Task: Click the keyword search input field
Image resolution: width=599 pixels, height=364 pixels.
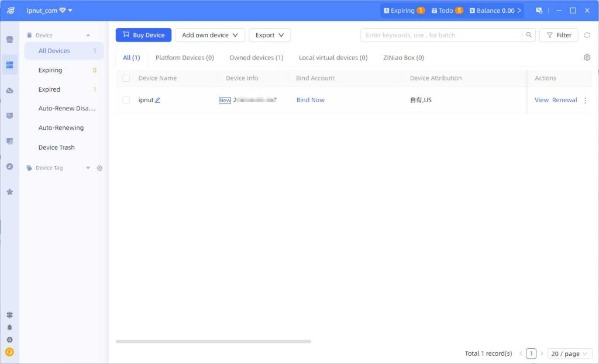Action: click(x=440, y=35)
